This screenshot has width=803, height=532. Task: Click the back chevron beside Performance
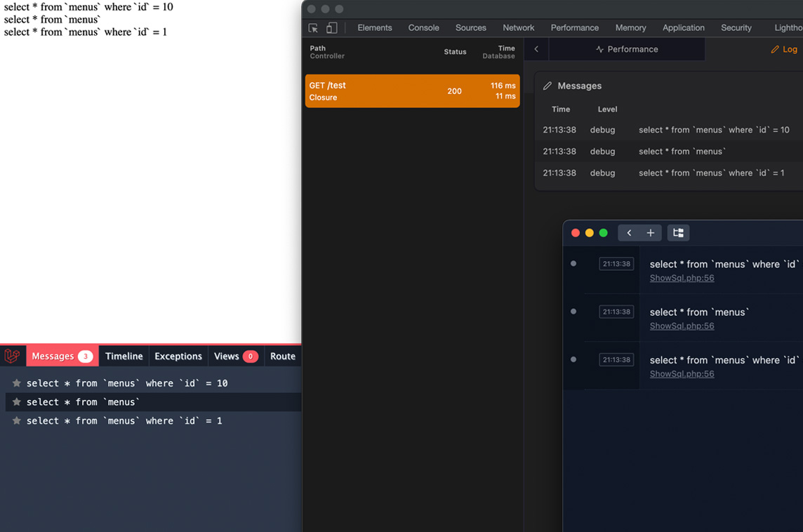point(536,49)
